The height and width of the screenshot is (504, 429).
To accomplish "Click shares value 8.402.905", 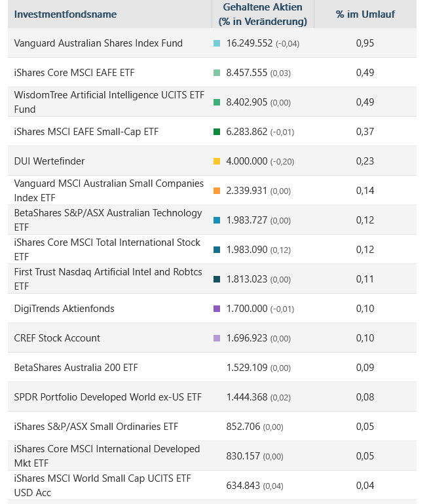I will click(247, 102).
